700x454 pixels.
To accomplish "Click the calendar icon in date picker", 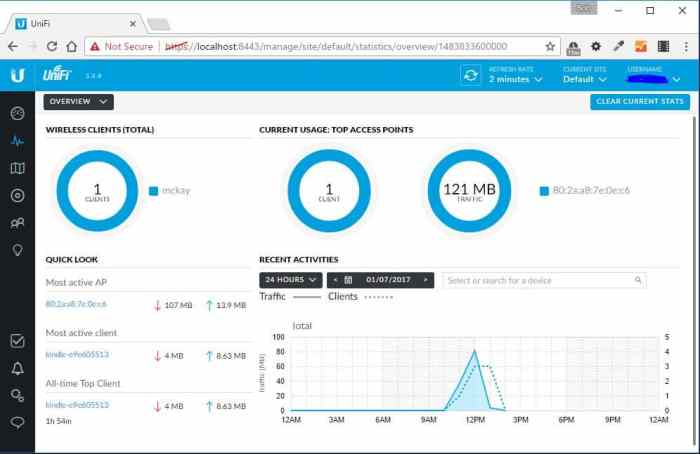I will tap(348, 280).
